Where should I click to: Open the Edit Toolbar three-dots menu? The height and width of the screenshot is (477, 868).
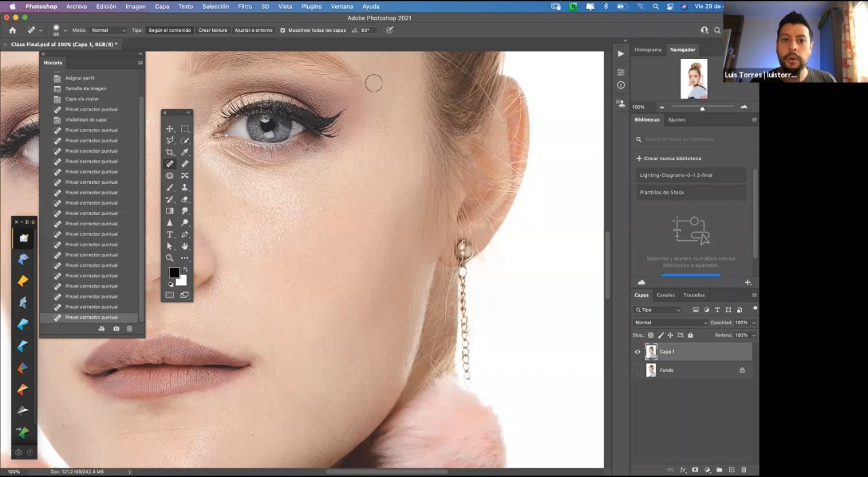(184, 258)
